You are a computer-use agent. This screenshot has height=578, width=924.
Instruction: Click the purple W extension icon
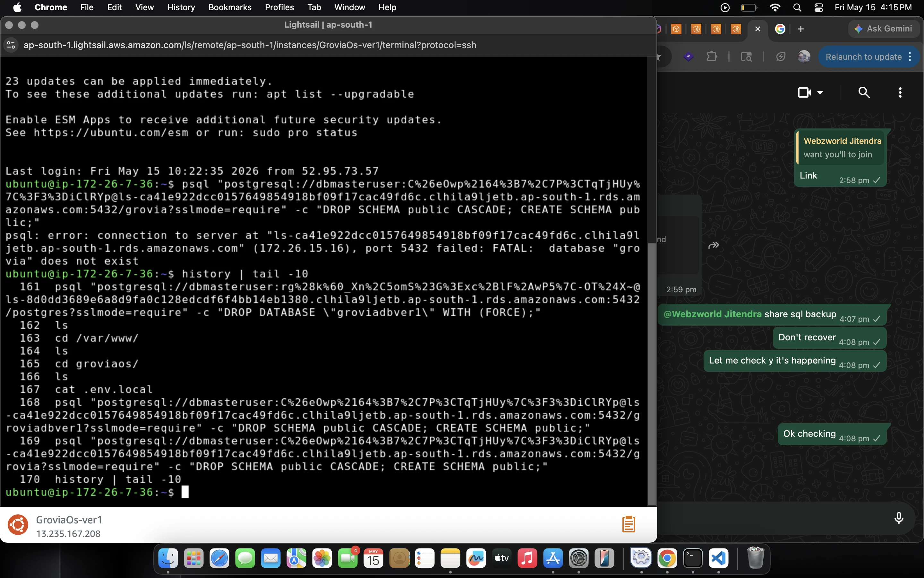[689, 57]
